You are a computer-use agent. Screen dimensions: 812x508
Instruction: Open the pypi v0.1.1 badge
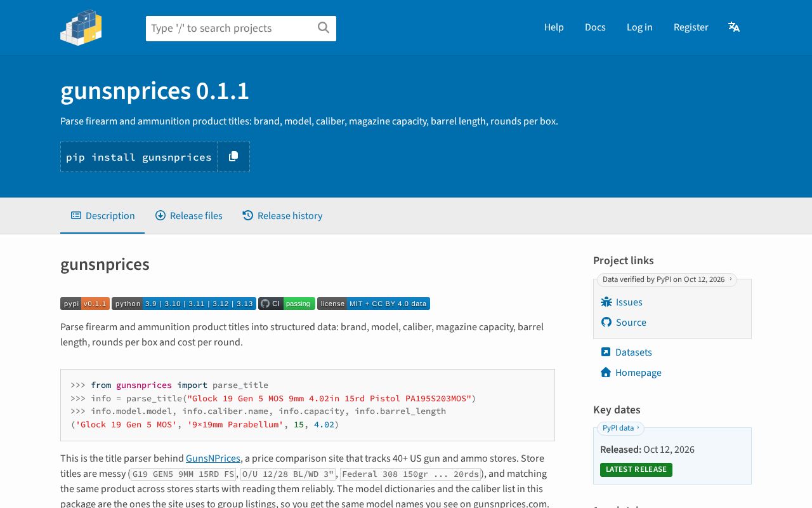[85, 304]
